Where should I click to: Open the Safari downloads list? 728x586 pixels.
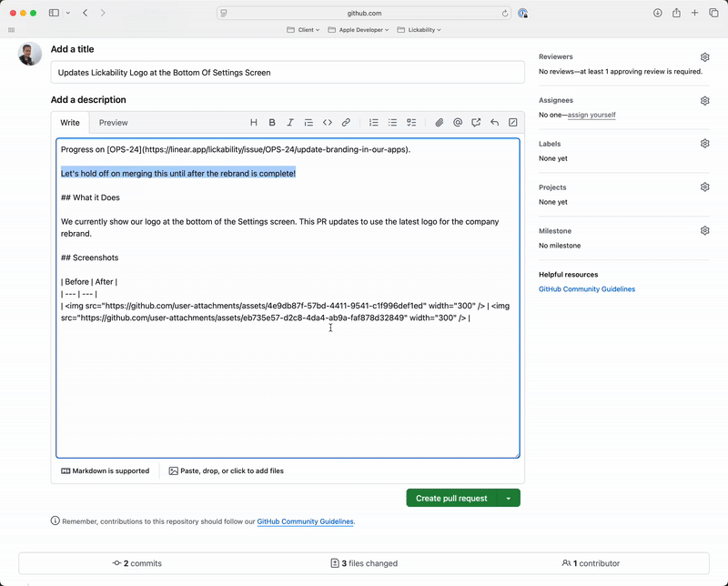point(657,13)
